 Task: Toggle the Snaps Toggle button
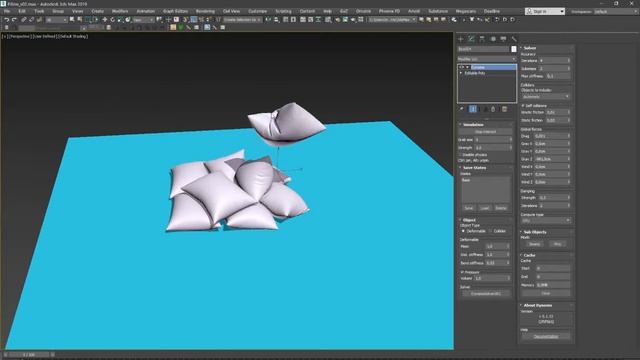point(185,20)
